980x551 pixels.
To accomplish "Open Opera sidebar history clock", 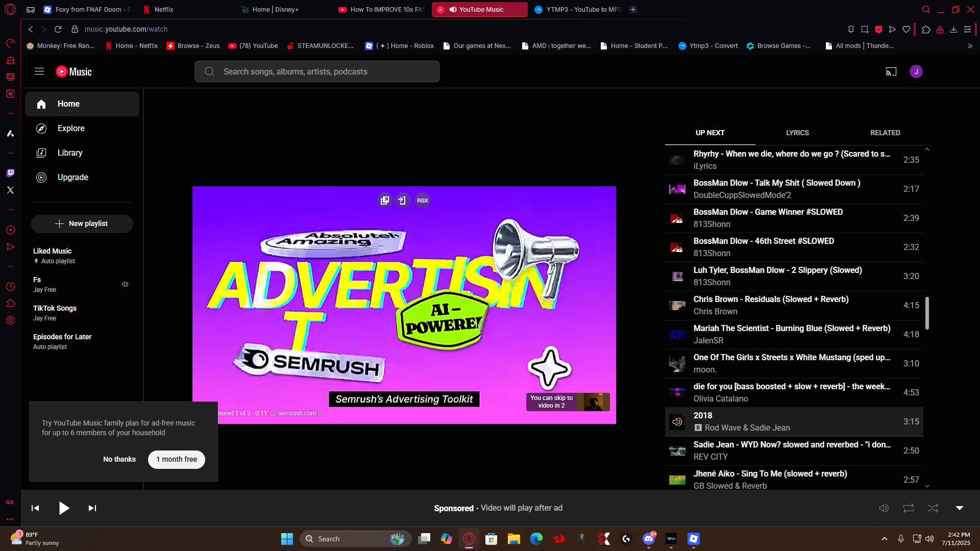I will point(10,287).
